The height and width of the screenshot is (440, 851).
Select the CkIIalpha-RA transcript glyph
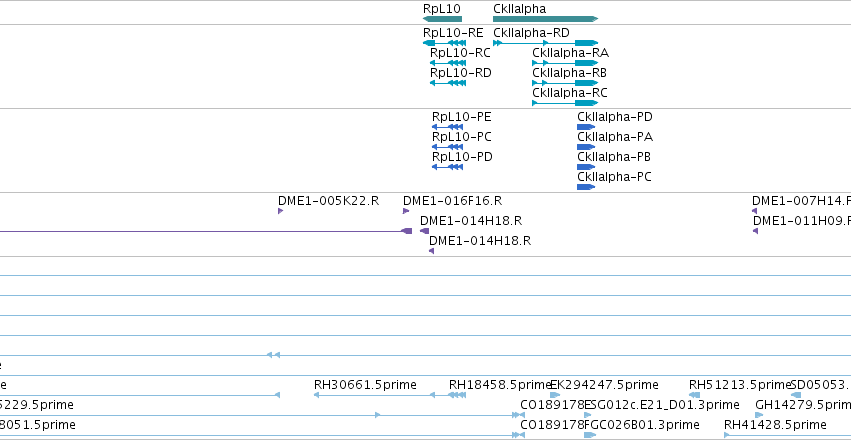[x=565, y=63]
